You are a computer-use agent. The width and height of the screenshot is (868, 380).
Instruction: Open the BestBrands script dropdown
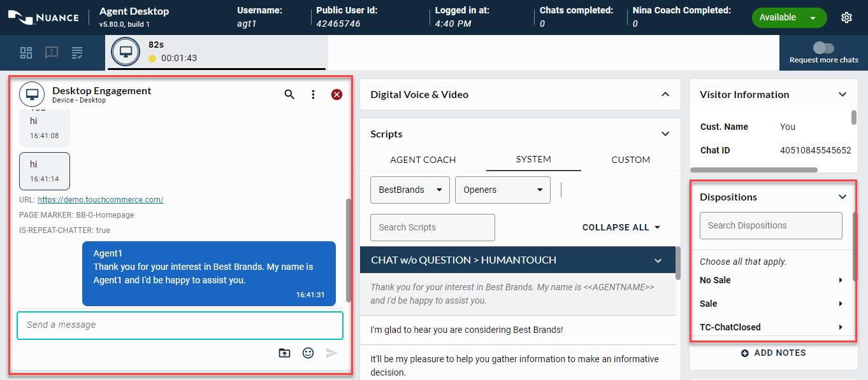click(x=410, y=190)
